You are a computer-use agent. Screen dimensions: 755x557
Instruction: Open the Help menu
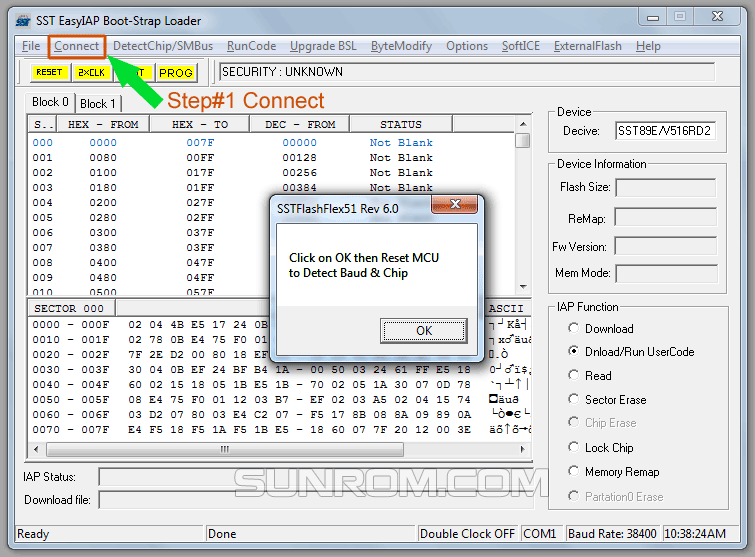click(x=648, y=46)
